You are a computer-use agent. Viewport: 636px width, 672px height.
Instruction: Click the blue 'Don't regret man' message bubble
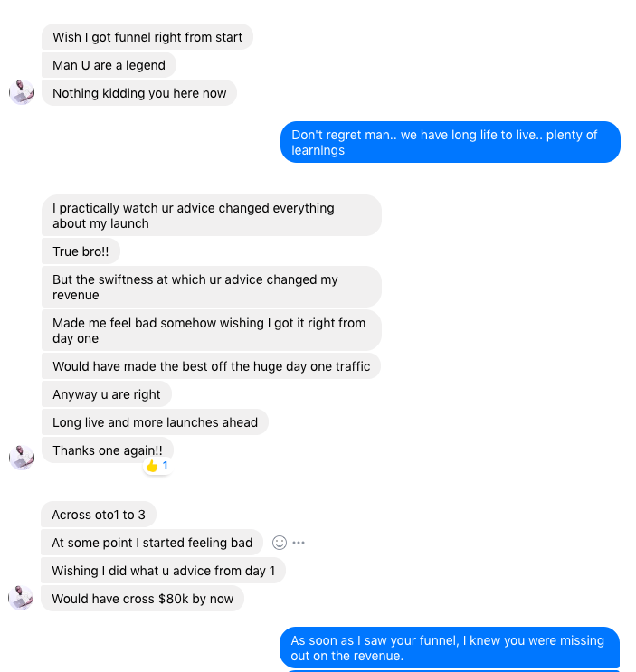[451, 142]
